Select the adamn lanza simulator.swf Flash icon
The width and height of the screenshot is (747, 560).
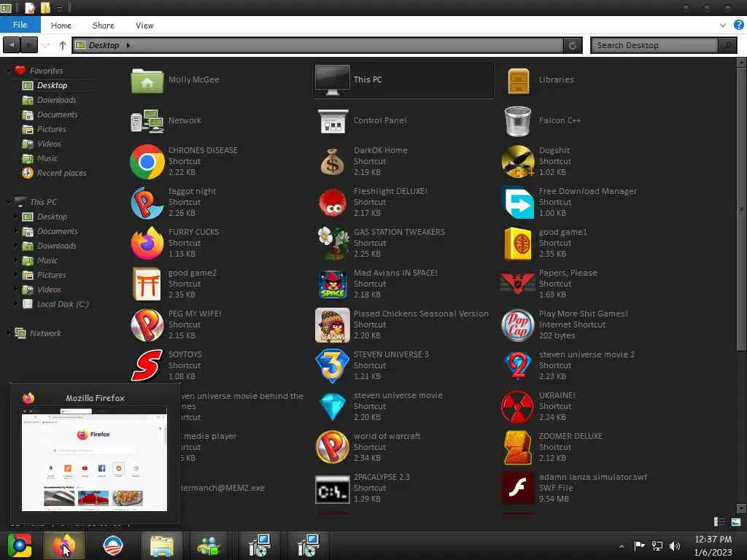[x=518, y=489]
